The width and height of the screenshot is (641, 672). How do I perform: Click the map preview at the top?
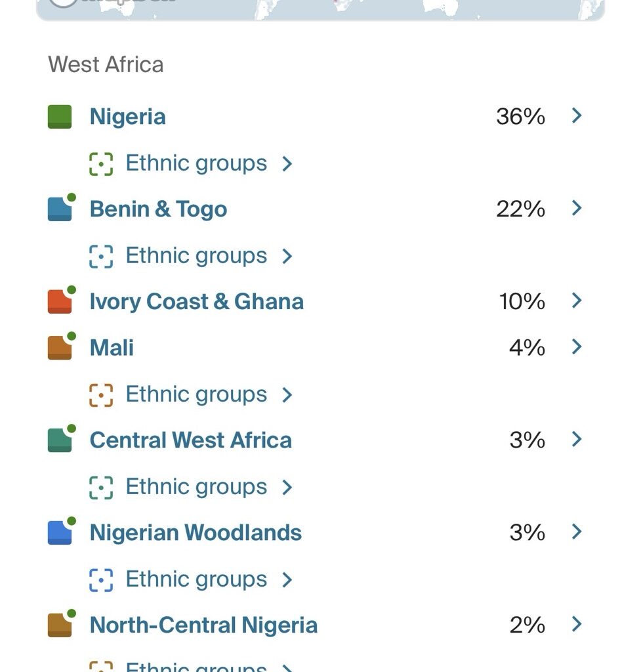click(320, 9)
